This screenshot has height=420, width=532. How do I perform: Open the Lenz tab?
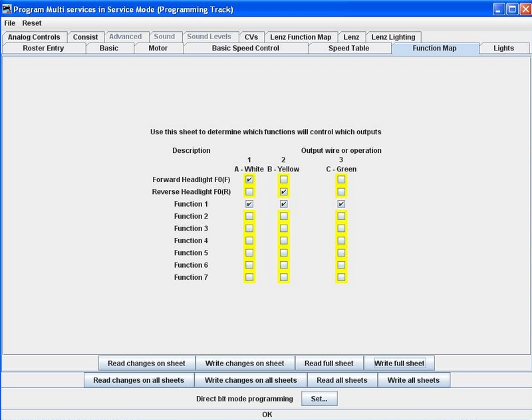point(351,37)
